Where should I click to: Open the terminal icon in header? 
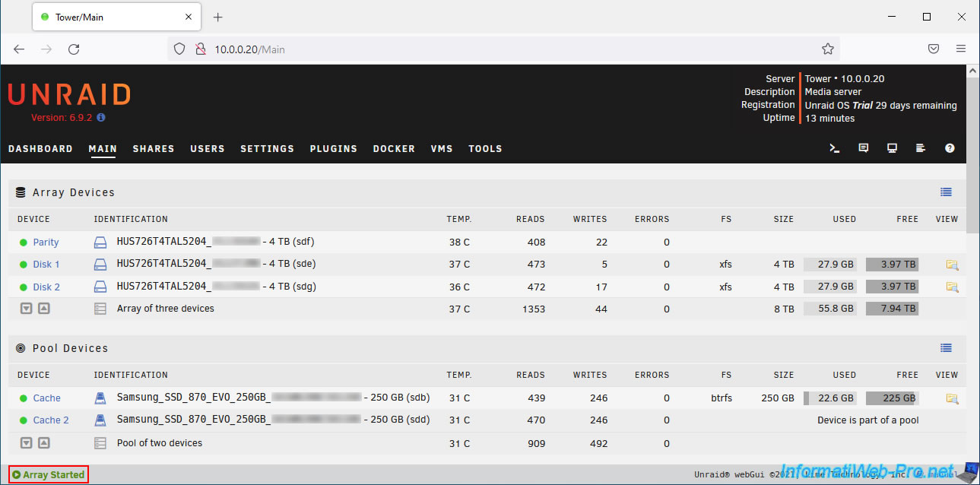click(x=835, y=148)
